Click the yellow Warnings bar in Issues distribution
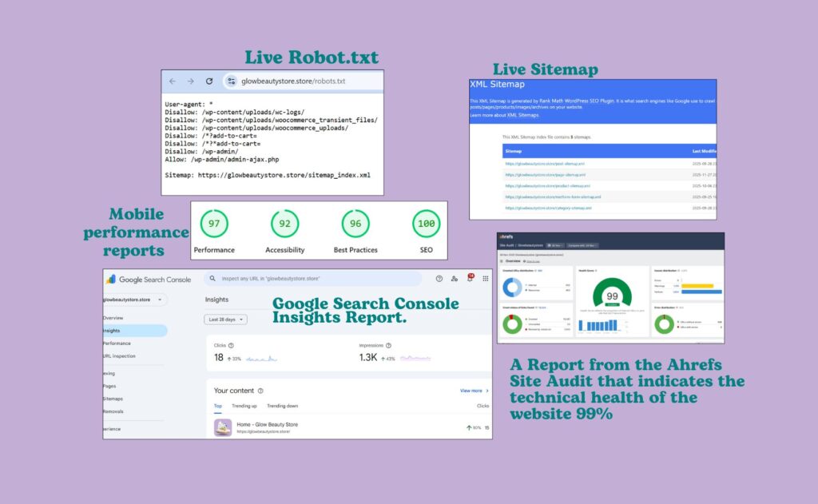The width and height of the screenshot is (818, 504). click(x=697, y=286)
